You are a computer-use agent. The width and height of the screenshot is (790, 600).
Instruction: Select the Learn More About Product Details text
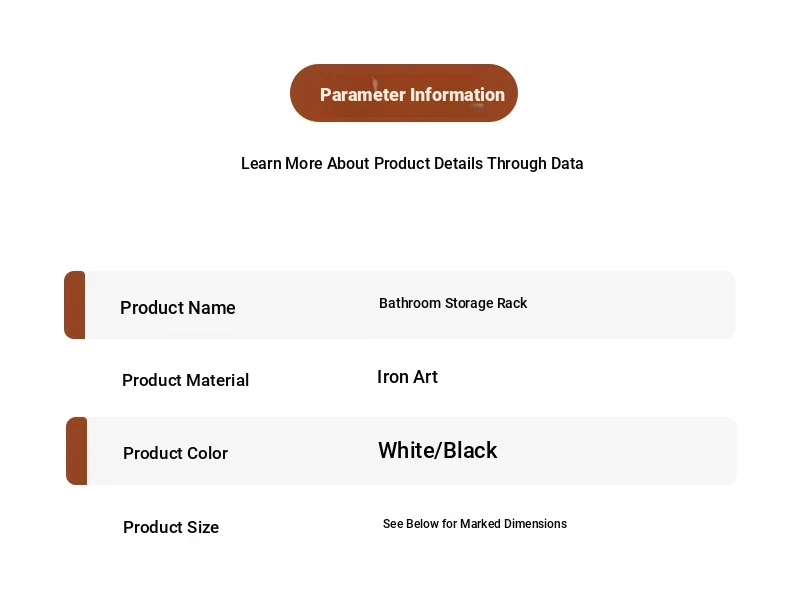tap(362, 164)
